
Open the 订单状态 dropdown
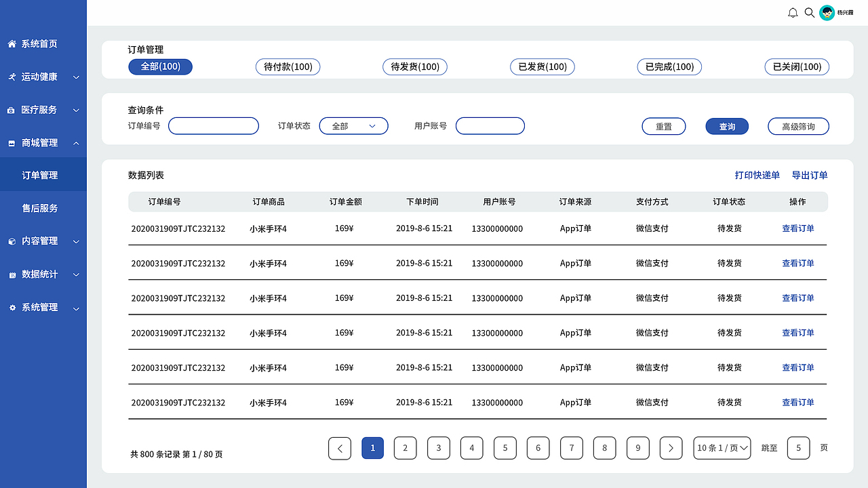(353, 125)
